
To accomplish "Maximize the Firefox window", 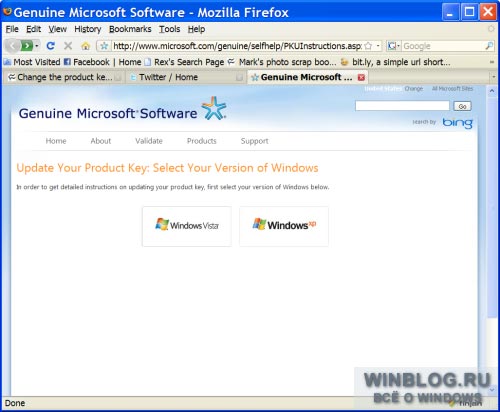I will (x=469, y=12).
